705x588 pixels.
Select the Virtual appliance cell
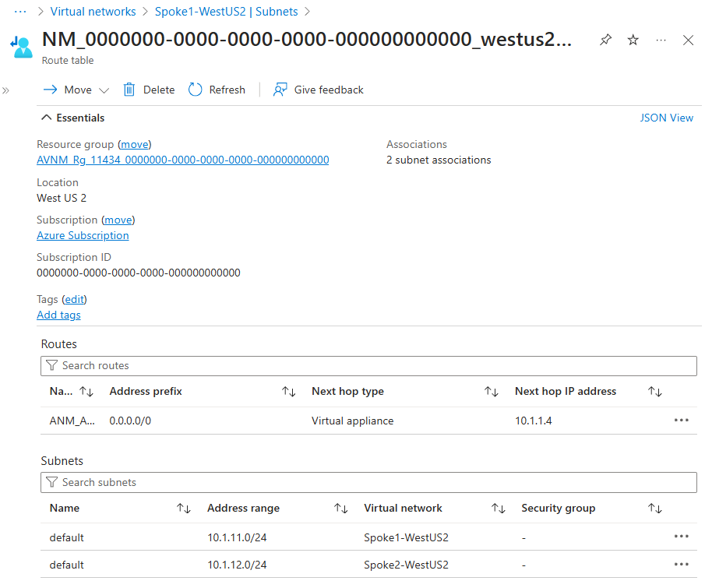[x=352, y=421]
